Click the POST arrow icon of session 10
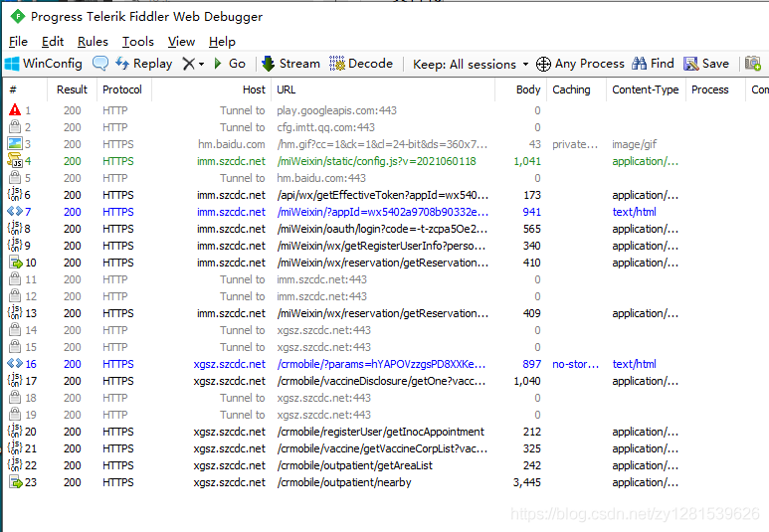 coord(16,263)
